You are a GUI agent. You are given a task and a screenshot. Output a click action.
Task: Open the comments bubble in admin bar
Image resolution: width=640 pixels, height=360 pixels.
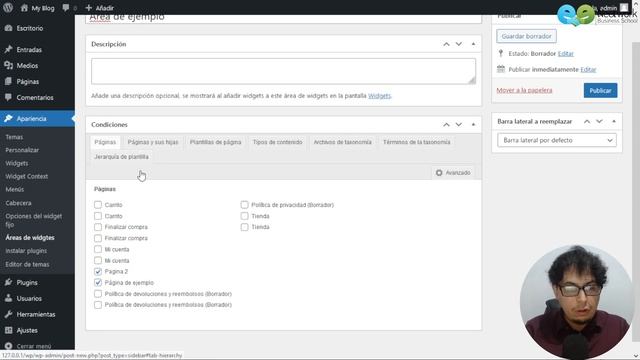[66, 8]
